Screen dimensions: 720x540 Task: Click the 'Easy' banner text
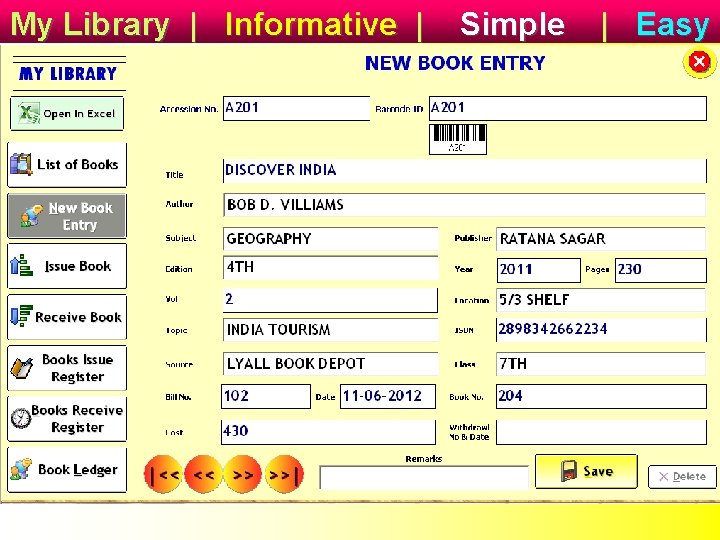coord(673,24)
